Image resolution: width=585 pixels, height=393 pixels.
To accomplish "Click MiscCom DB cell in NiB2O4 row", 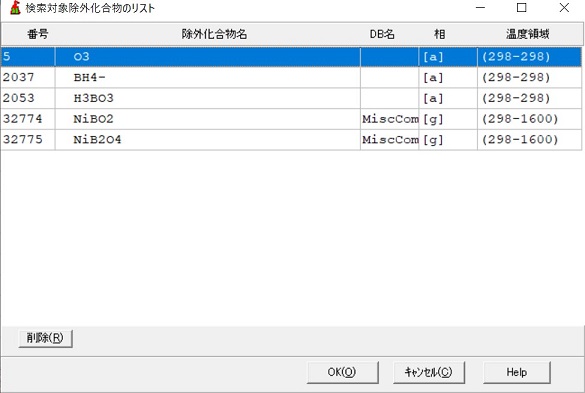I will (x=390, y=140).
